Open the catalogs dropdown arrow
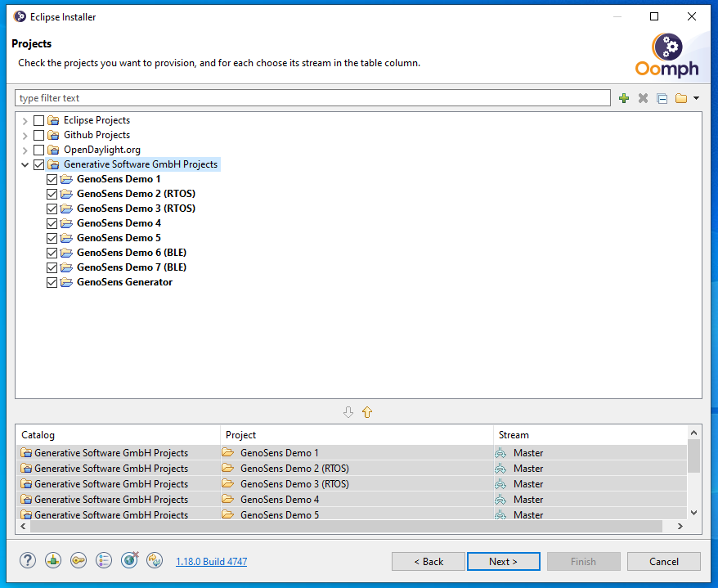Viewport: 718px width, 588px height. (x=696, y=98)
